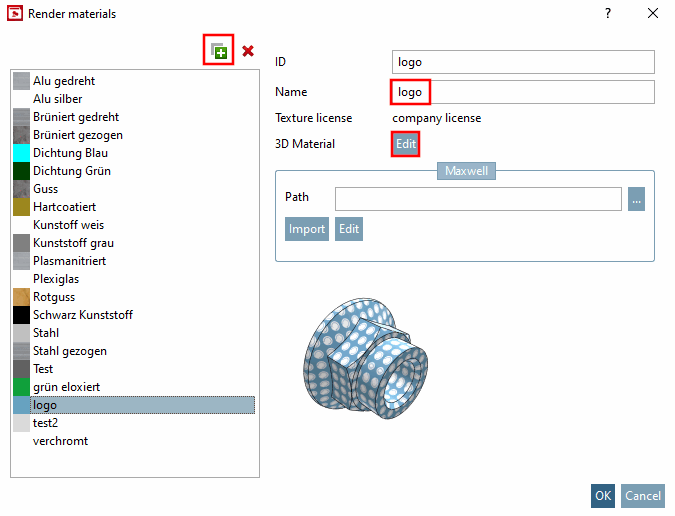Click the Render materials title icon
The height and width of the screenshot is (516, 675).
point(15,13)
